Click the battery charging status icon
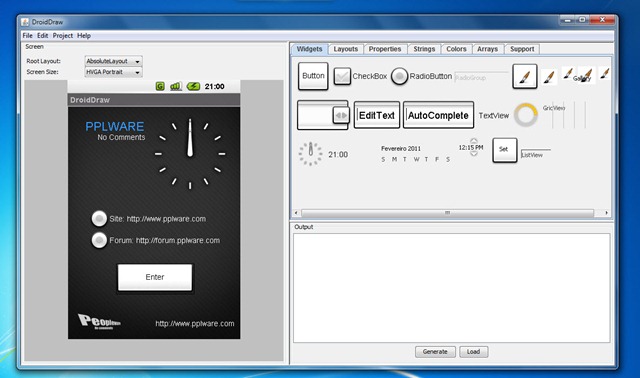Screen dimensions: 640x378 click(x=193, y=86)
